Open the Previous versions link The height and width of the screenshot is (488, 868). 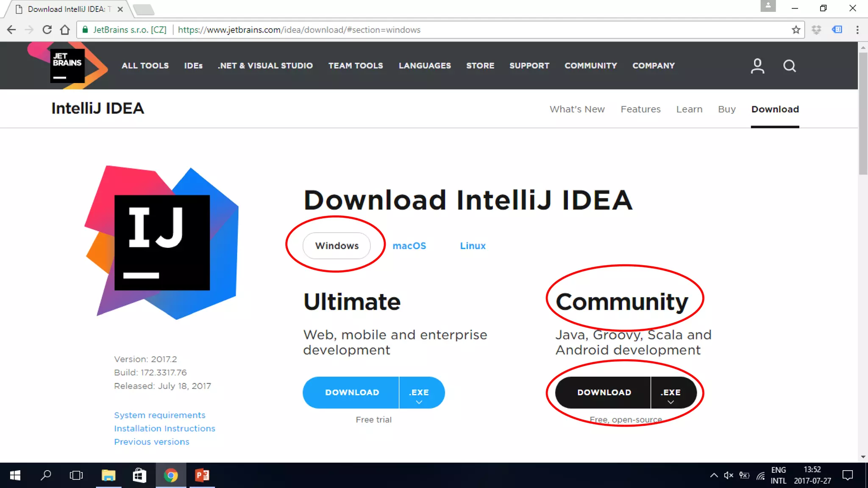(x=152, y=441)
